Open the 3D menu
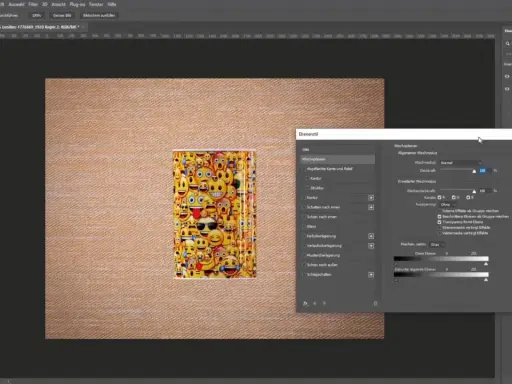Screen dimensions: 512x384 (x=45, y=4)
